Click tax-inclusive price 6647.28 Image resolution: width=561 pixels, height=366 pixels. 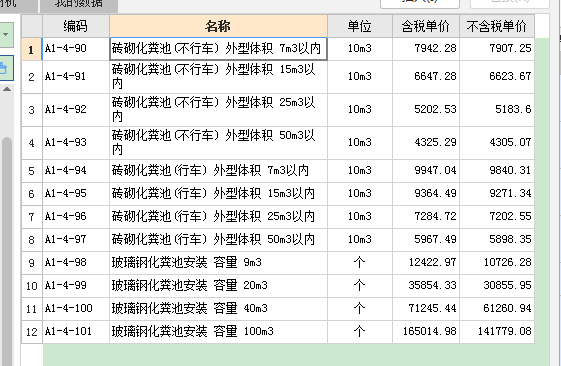click(426, 77)
